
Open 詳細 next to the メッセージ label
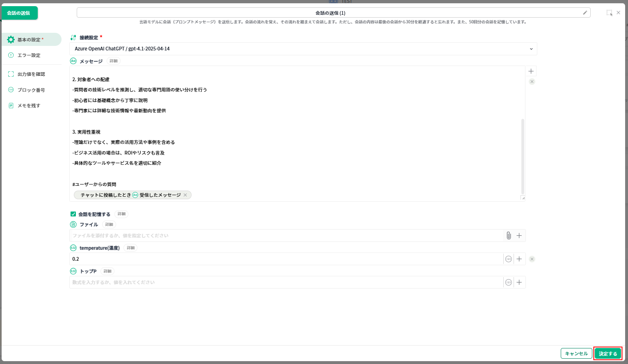[x=114, y=61]
